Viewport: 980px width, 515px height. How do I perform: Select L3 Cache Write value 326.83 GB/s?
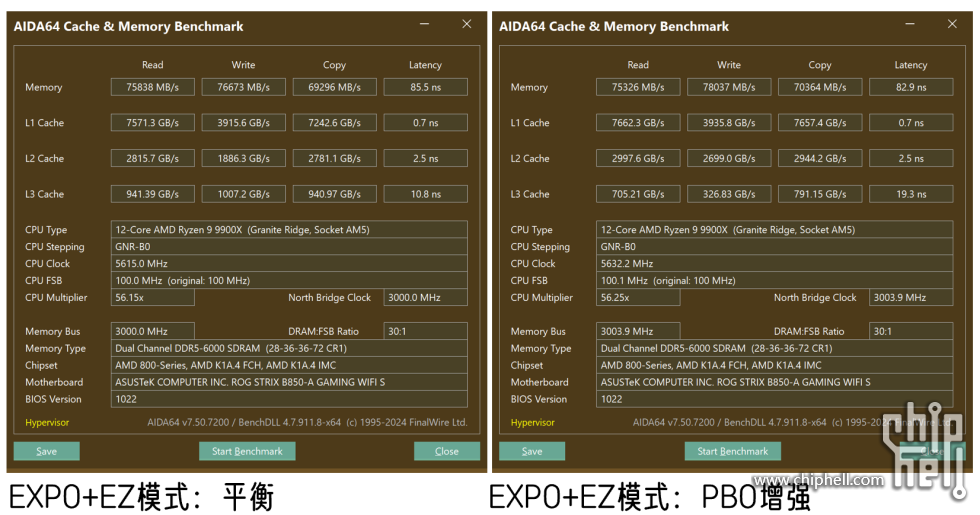coord(729,194)
